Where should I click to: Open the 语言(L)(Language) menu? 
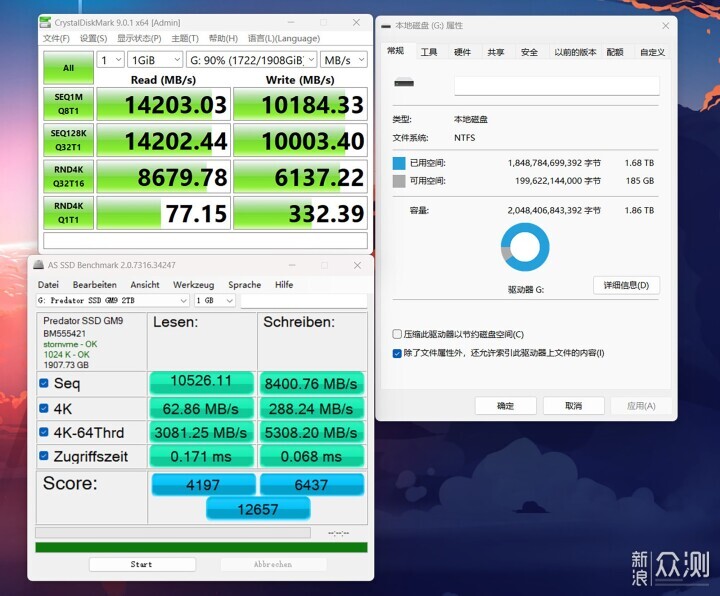[x=284, y=39]
